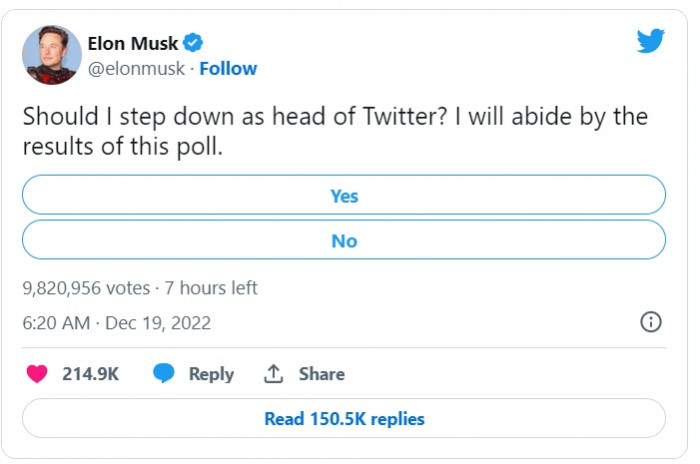Click the blue verified badge
700x464 pixels.
coord(193,42)
